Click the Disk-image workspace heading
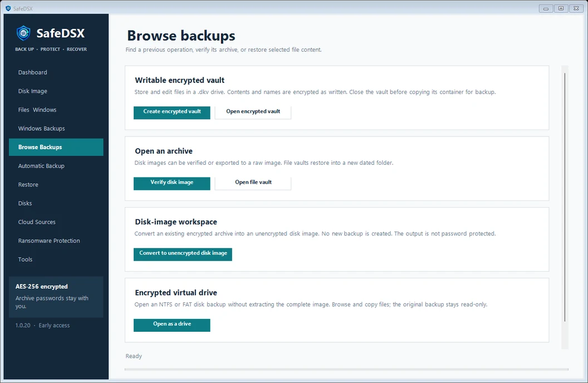588x383 pixels. 176,222
